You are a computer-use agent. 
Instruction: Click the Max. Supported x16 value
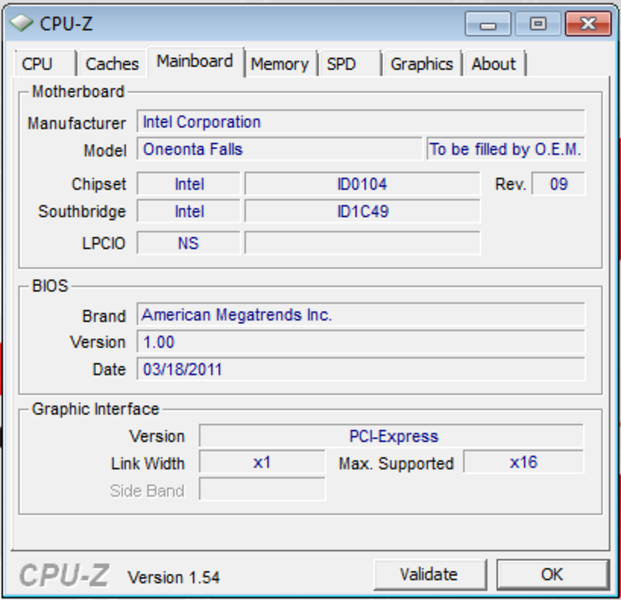coord(524,462)
